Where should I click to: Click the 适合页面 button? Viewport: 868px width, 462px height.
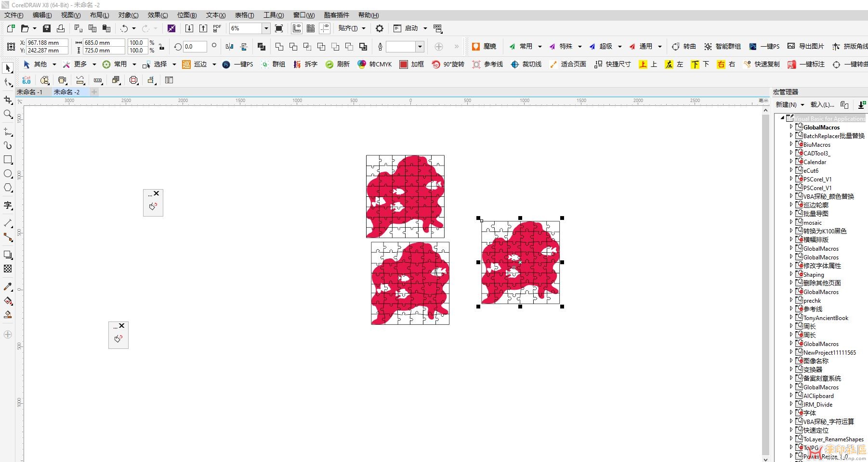pyautogui.click(x=567, y=64)
